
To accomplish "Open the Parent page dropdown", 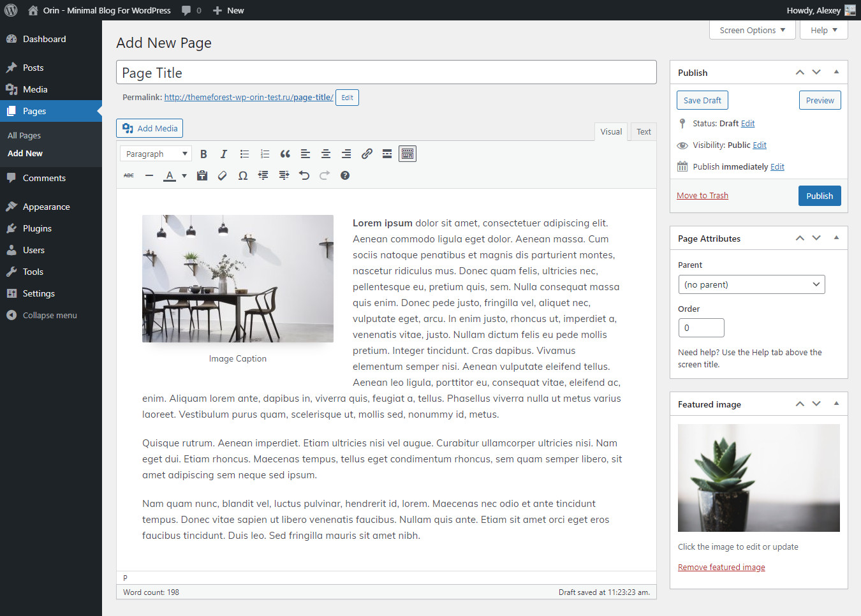I will [751, 284].
